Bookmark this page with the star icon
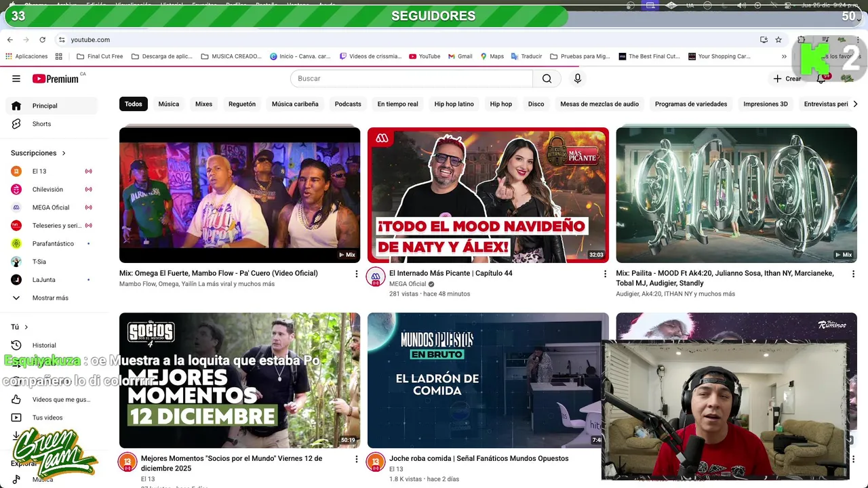This screenshot has height=488, width=868. (778, 40)
